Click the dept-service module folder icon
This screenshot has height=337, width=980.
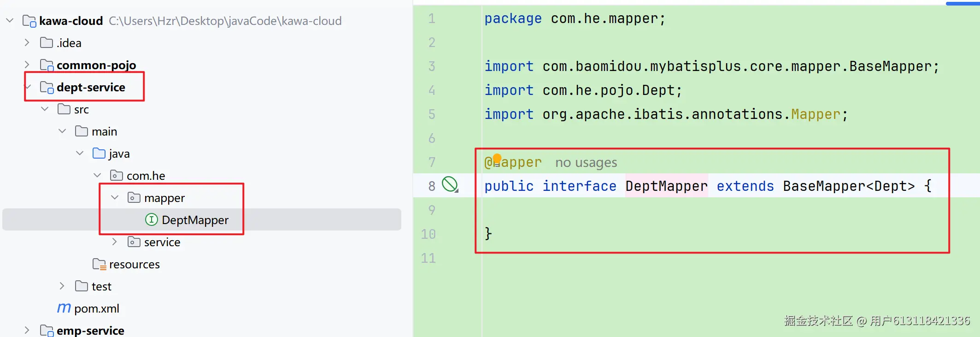point(47,87)
